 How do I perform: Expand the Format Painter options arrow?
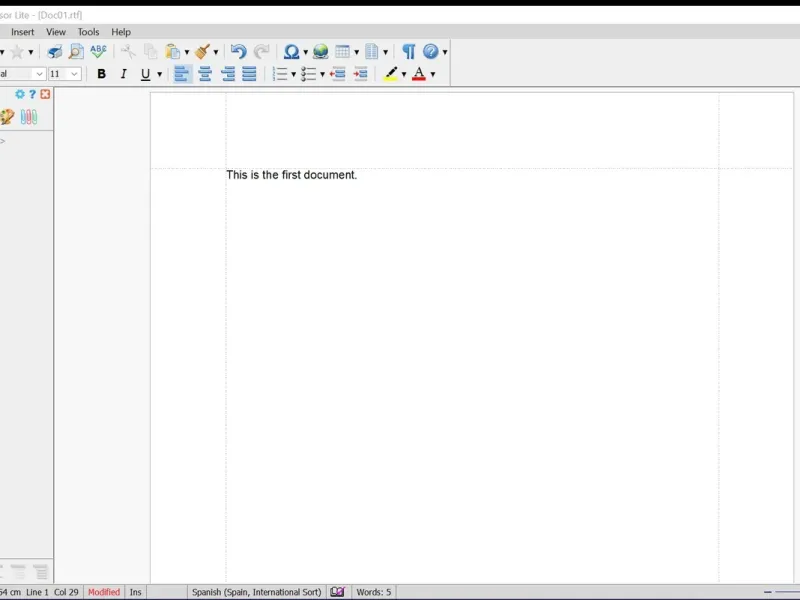216,52
